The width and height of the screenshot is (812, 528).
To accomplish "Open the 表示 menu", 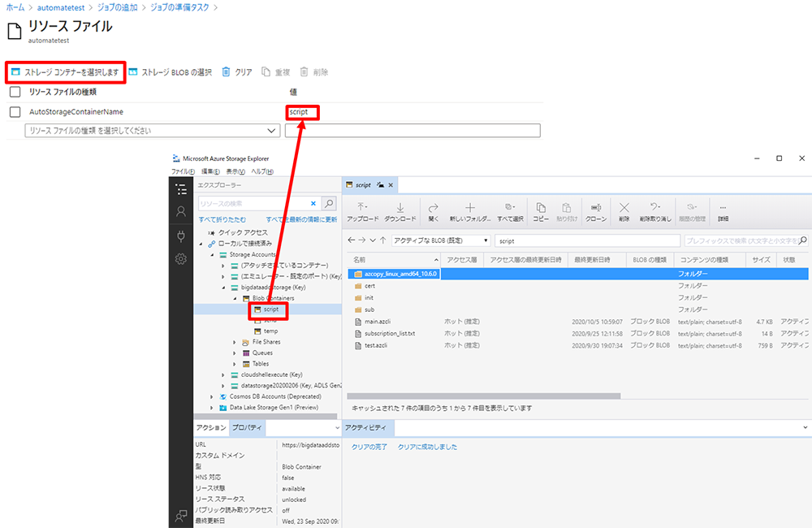I will (x=235, y=171).
